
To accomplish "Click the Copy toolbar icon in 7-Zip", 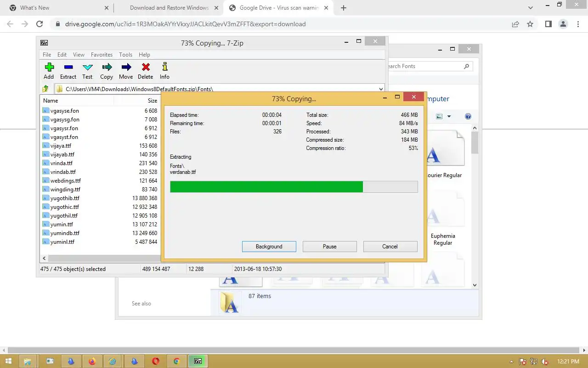I will coord(107,67).
